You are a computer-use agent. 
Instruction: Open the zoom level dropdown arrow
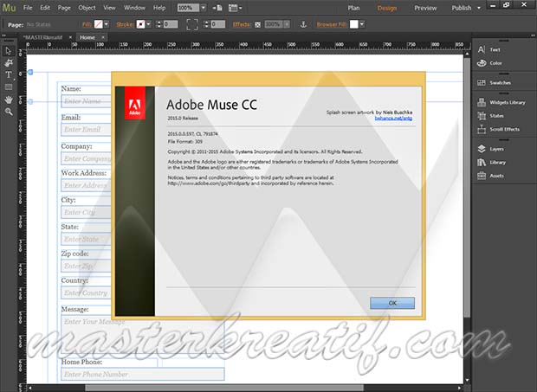coord(203,8)
